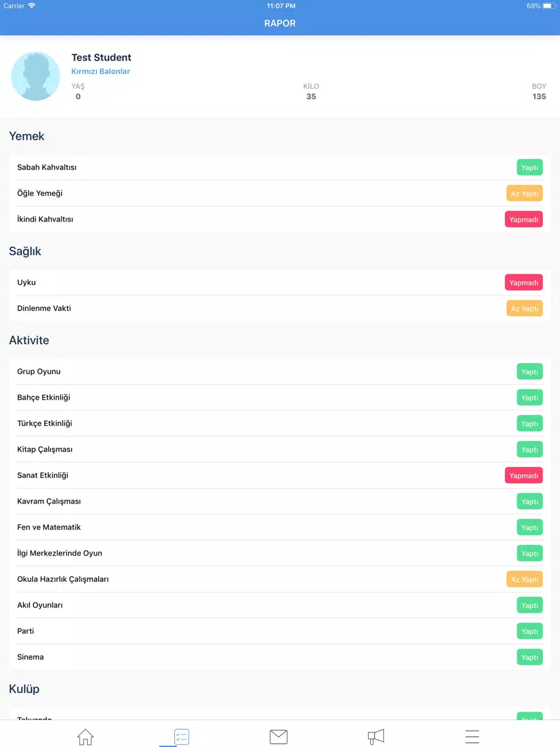Select the Grup Oyunu activity row
The image size is (560, 747).
280,371
